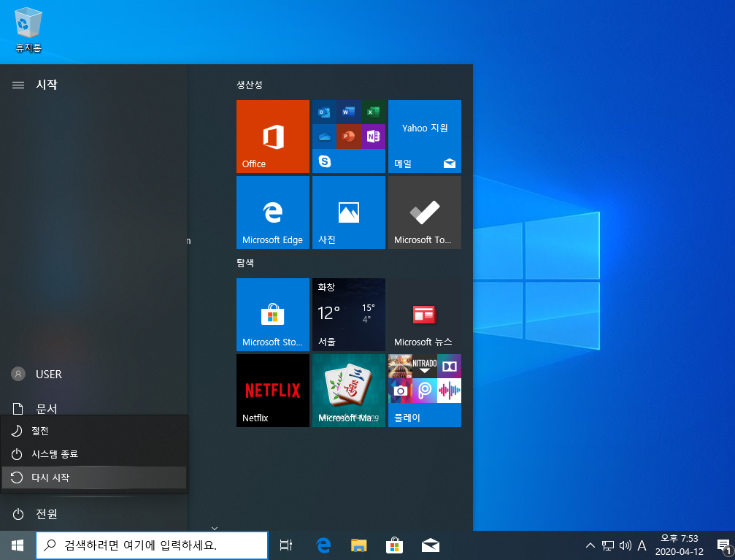Viewport: 735px width, 560px height.
Task: Open Excel in the Office apps tile
Action: tap(373, 112)
